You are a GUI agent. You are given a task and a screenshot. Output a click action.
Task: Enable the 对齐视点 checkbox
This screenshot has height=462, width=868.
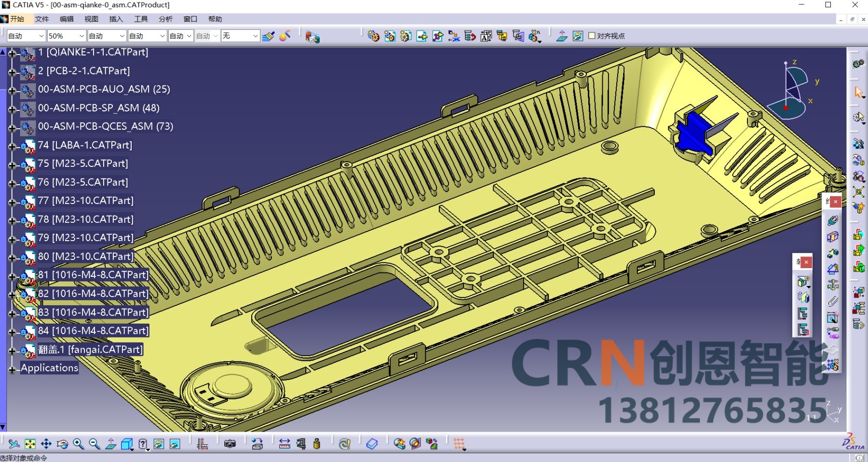(x=592, y=36)
